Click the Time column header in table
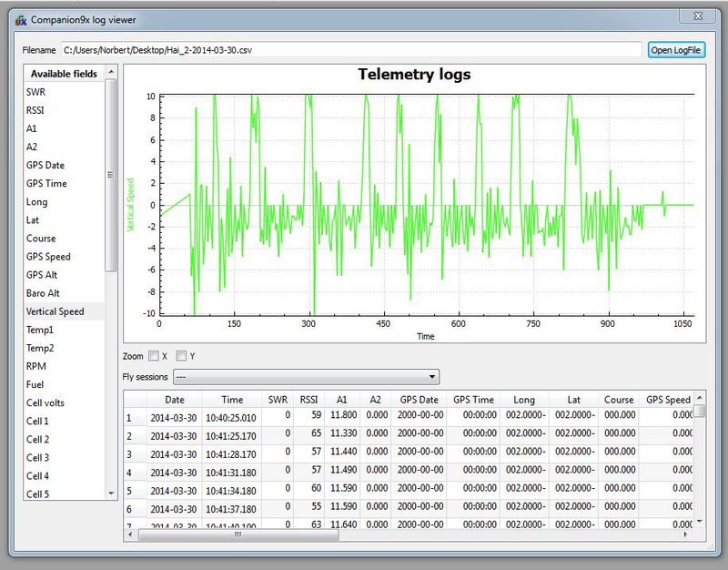This screenshot has height=570, width=728. click(x=232, y=400)
